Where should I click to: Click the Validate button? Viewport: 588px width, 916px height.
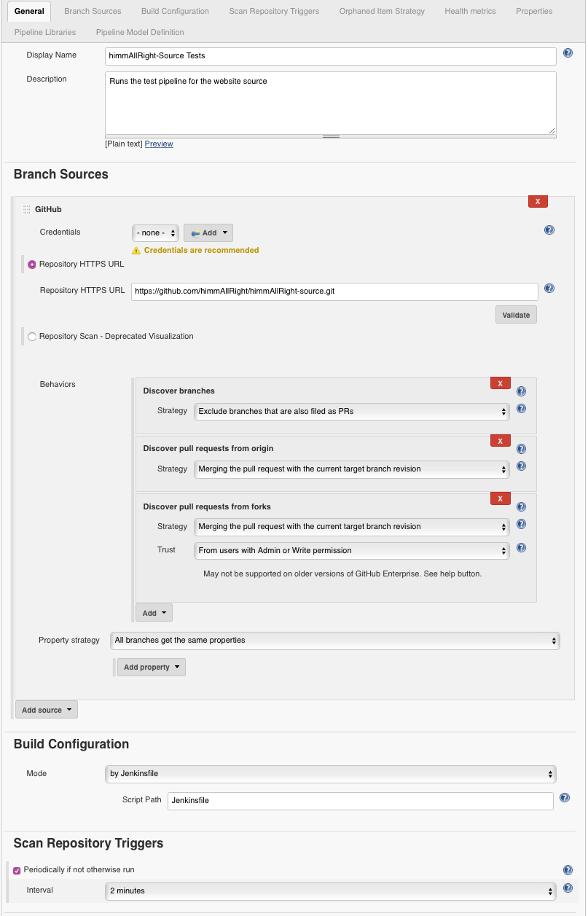click(x=516, y=315)
